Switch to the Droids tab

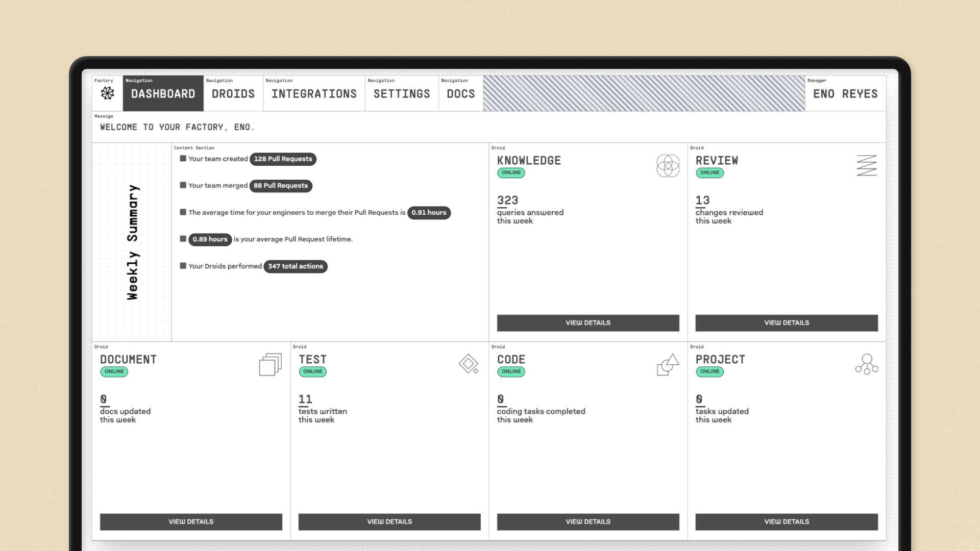233,94
